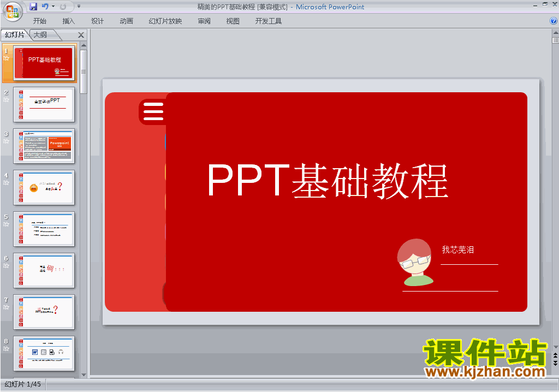The height and width of the screenshot is (392, 559).
Task: Open the 设计 ribbon tab
Action: [97, 21]
